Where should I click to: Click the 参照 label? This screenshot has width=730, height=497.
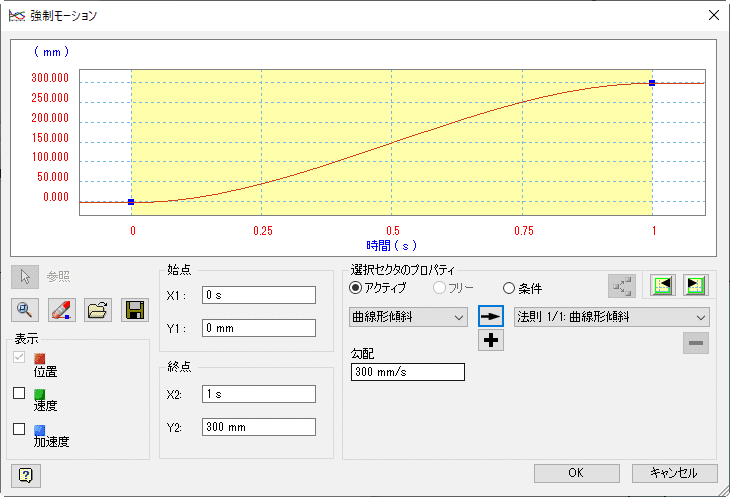click(x=58, y=277)
